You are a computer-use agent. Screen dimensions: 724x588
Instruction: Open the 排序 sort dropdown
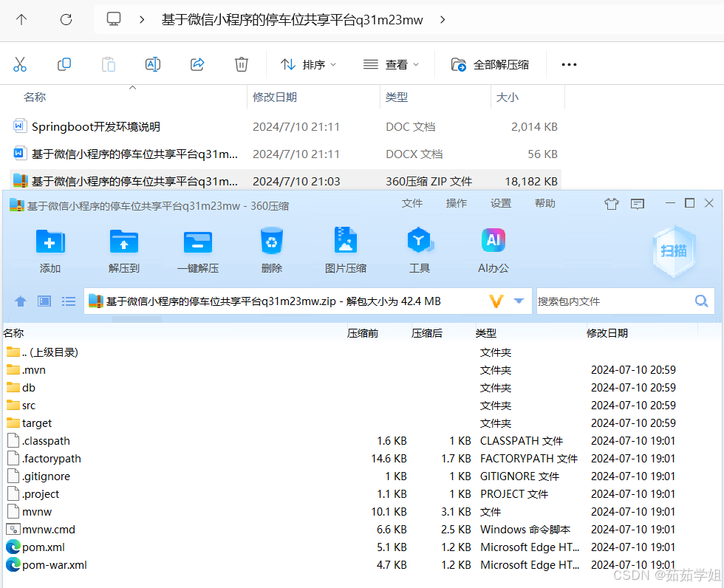[309, 64]
